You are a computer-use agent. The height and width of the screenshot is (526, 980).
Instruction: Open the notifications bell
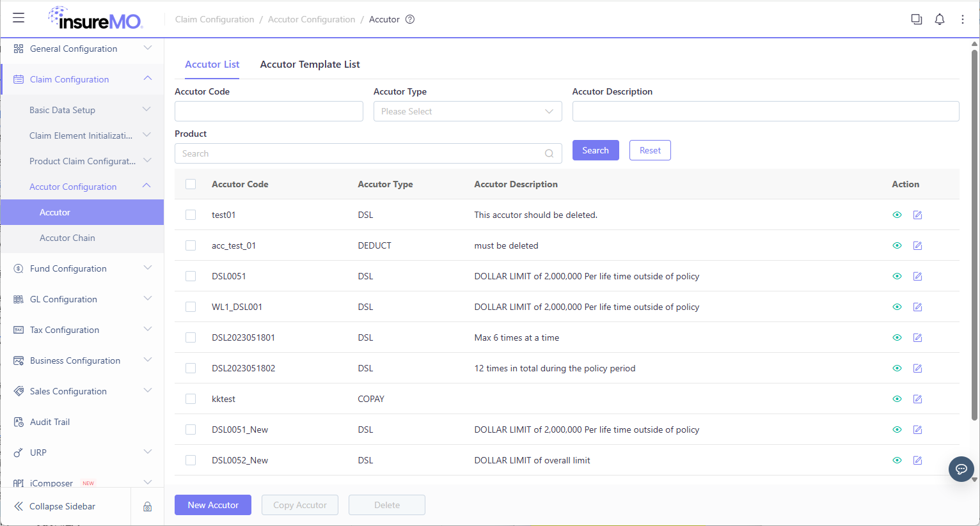coord(940,19)
